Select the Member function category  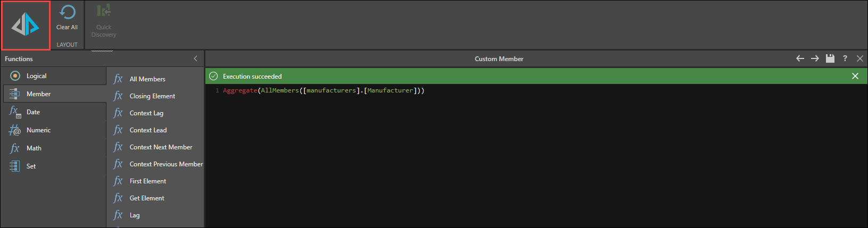(38, 94)
